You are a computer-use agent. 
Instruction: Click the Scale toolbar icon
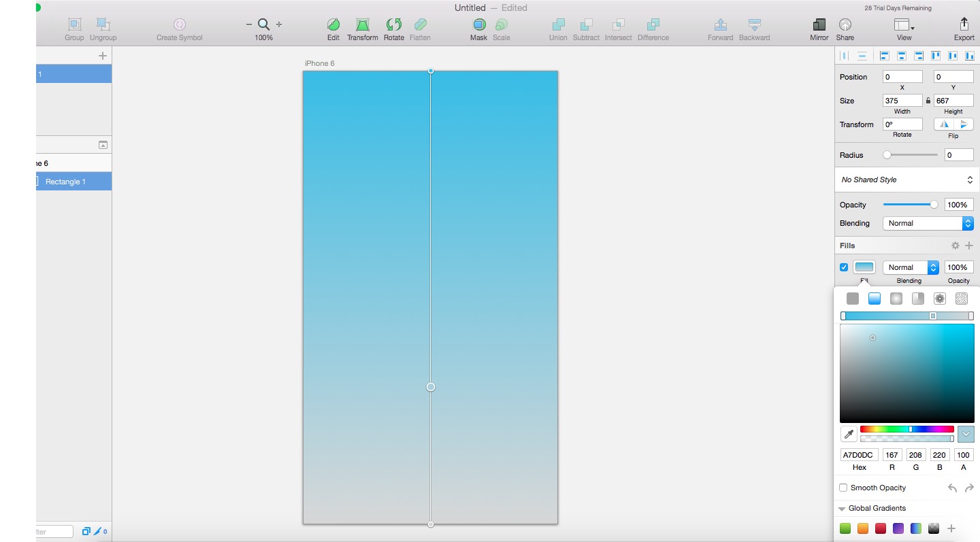(502, 25)
